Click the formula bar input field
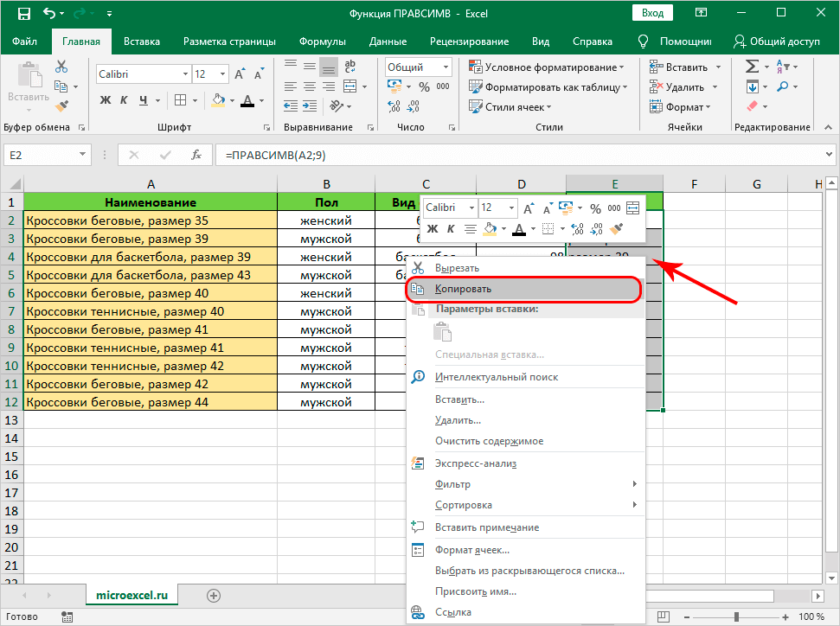 tap(520, 156)
